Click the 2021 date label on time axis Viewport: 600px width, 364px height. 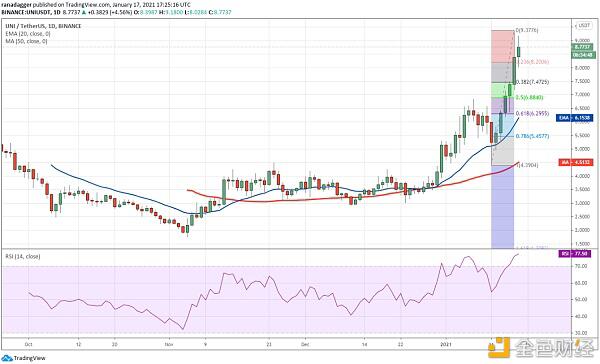[445, 344]
